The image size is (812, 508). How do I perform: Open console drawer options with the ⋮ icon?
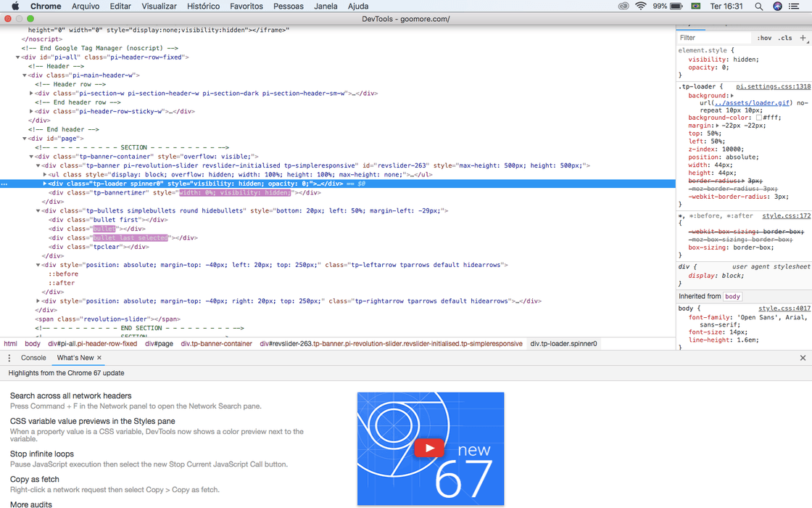coord(8,357)
